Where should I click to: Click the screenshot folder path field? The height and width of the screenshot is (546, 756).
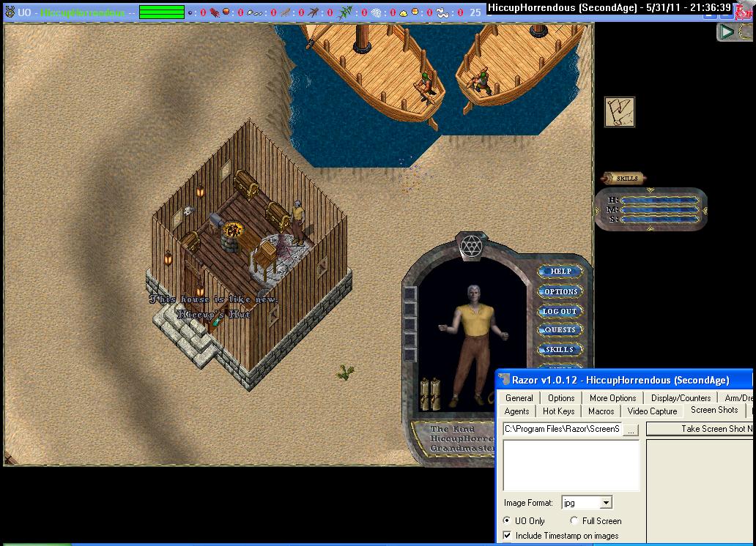[x=561, y=429]
